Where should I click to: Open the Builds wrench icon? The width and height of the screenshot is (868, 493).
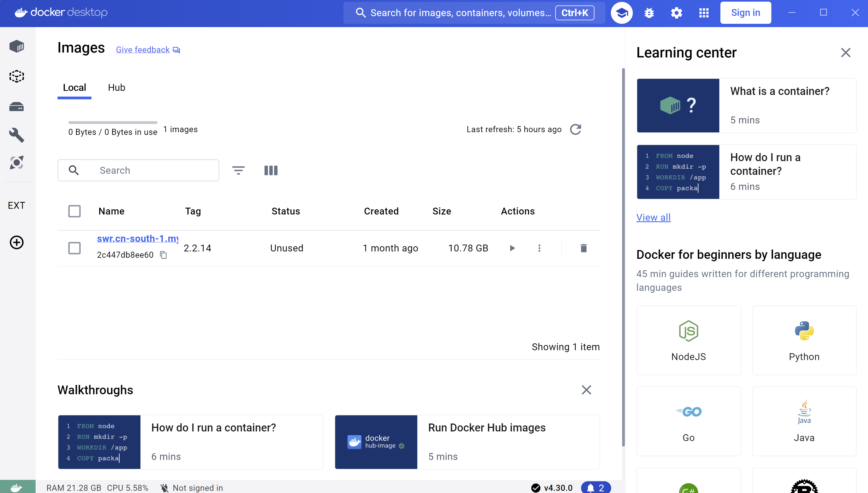pyautogui.click(x=17, y=135)
